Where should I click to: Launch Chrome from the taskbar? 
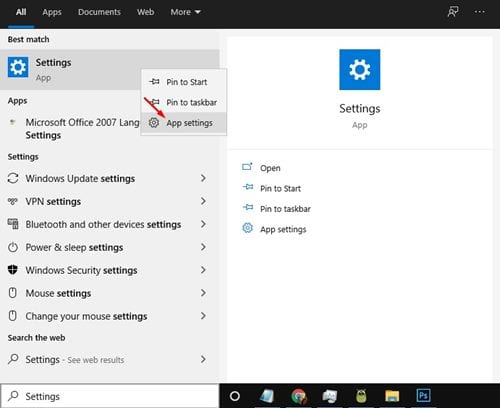(299, 396)
